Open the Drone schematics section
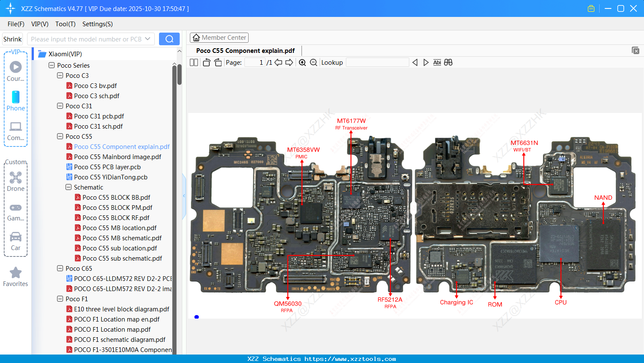 pyautogui.click(x=15, y=181)
